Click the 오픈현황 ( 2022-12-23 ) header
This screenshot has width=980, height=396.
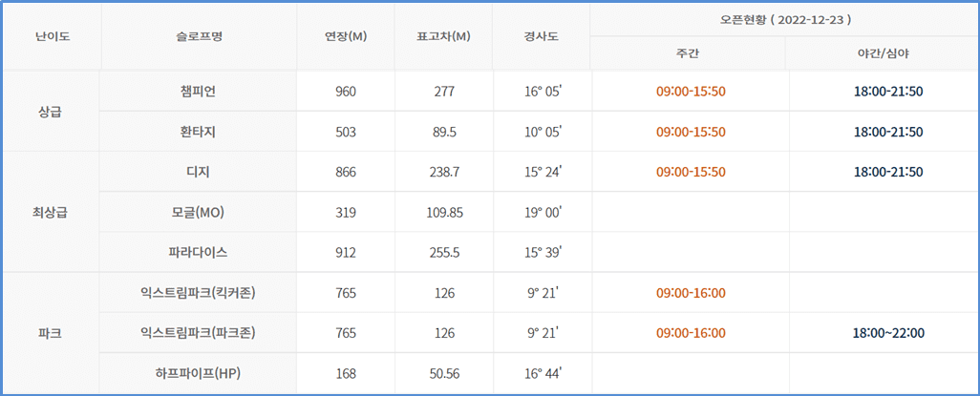(x=784, y=19)
